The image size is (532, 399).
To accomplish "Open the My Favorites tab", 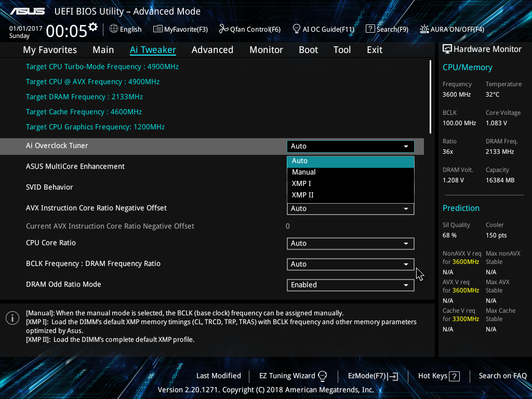I will pyautogui.click(x=50, y=50).
